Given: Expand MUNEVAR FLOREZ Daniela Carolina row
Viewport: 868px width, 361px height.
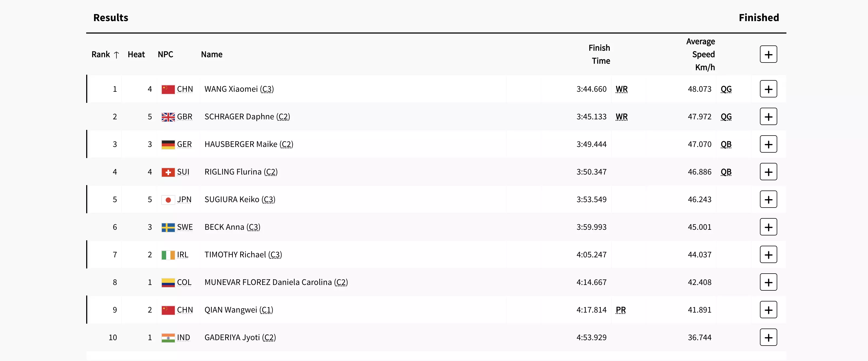Looking at the screenshot, I should pos(768,283).
